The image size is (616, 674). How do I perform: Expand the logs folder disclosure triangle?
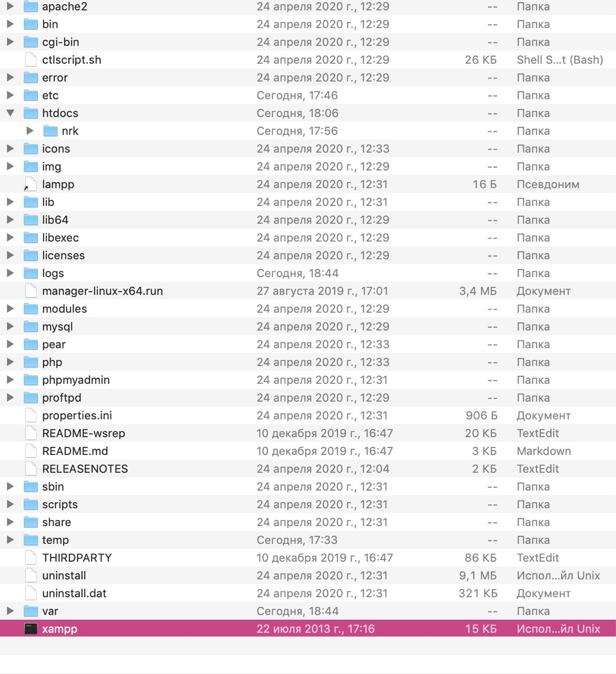pos(11,273)
